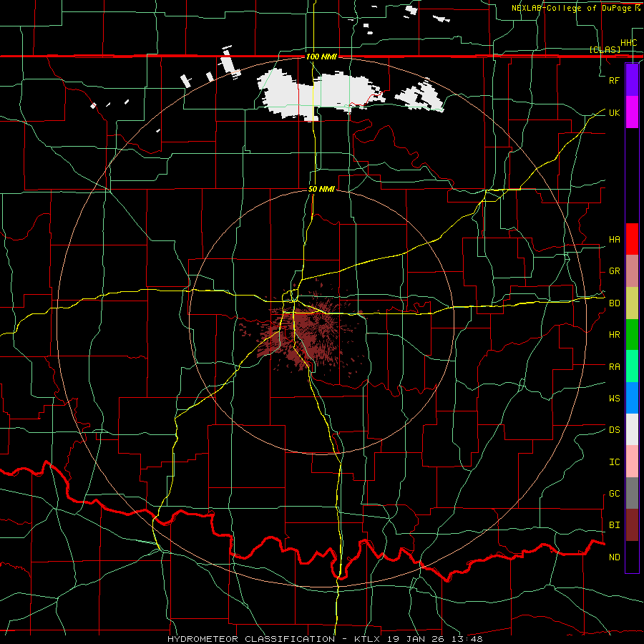Image resolution: width=644 pixels, height=644 pixels.
Task: Pick the HR green legend swatch
Action: pyautogui.click(x=632, y=335)
